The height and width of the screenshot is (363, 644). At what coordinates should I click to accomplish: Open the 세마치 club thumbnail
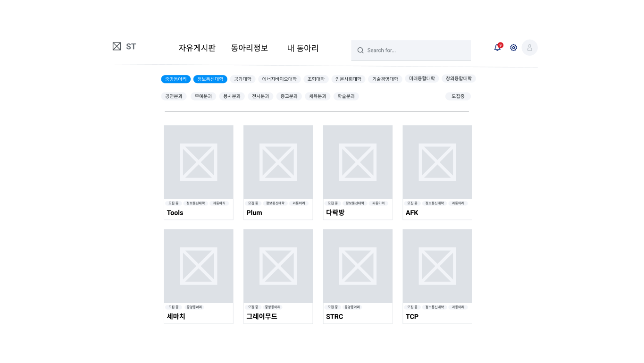[x=199, y=266]
